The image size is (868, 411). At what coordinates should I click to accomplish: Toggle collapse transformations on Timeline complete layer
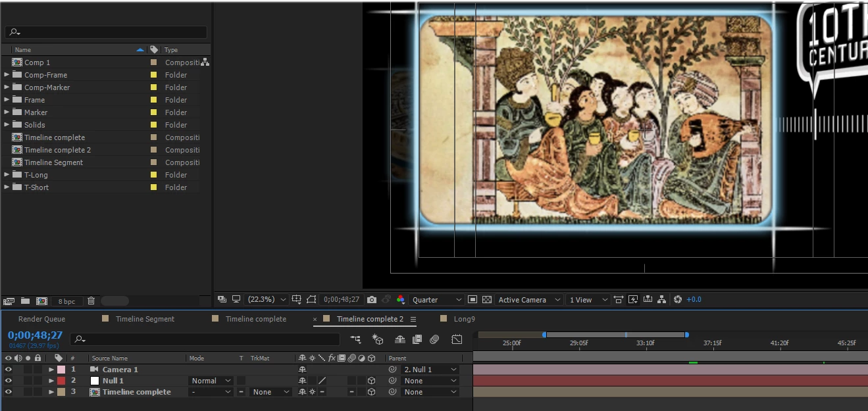click(312, 392)
